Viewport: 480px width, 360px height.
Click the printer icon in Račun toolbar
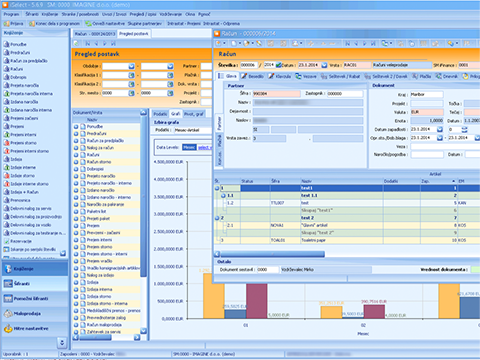295,43
